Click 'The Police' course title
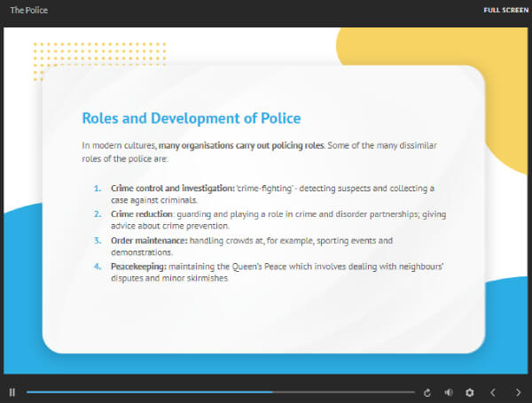 click(x=29, y=10)
